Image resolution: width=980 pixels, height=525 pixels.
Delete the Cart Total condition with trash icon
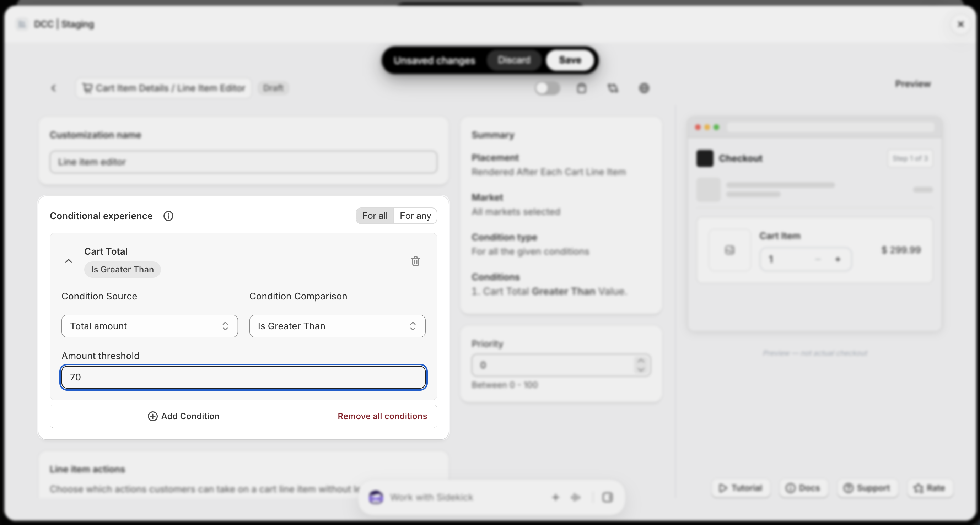click(415, 261)
